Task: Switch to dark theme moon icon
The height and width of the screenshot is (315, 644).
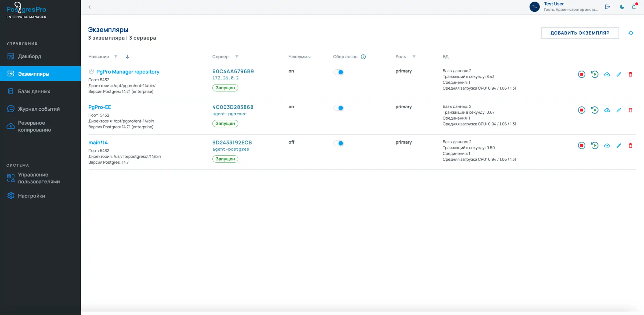Action: tap(622, 7)
